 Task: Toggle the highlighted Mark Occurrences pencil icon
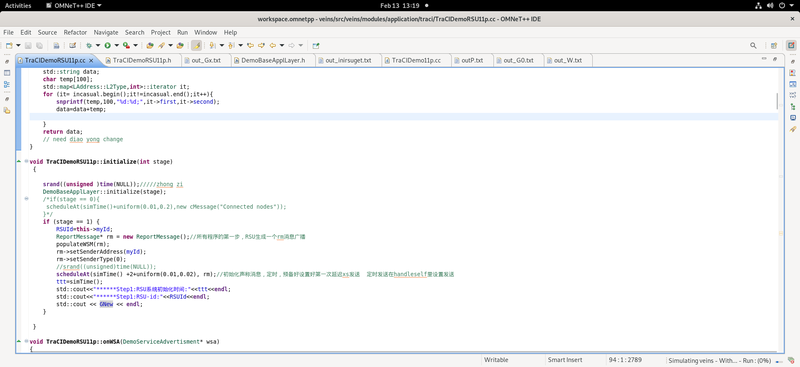pos(196,45)
